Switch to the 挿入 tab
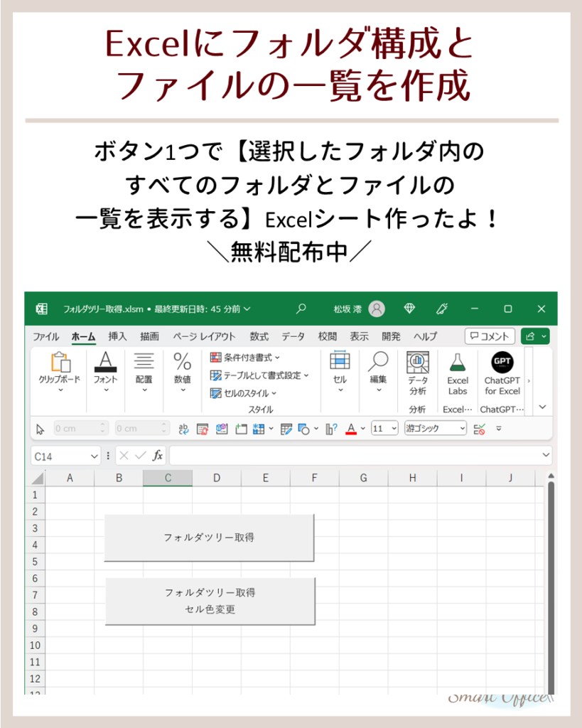The height and width of the screenshot is (728, 582). (117, 336)
